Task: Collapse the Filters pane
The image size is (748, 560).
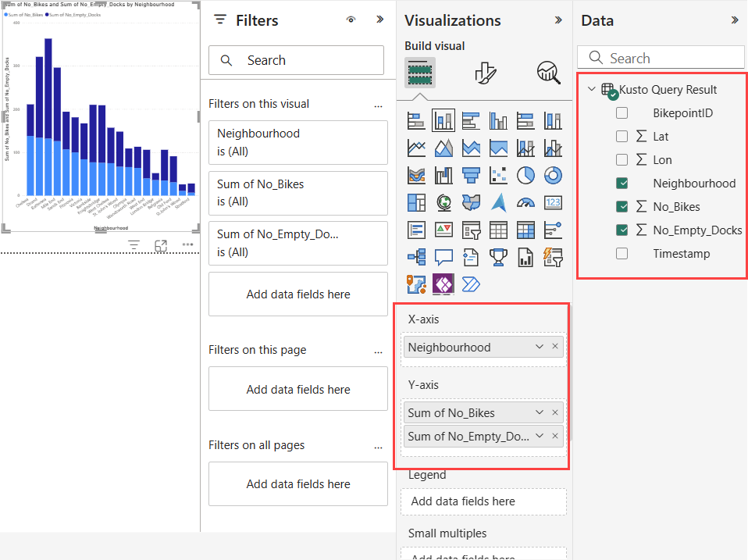Action: tap(379, 20)
